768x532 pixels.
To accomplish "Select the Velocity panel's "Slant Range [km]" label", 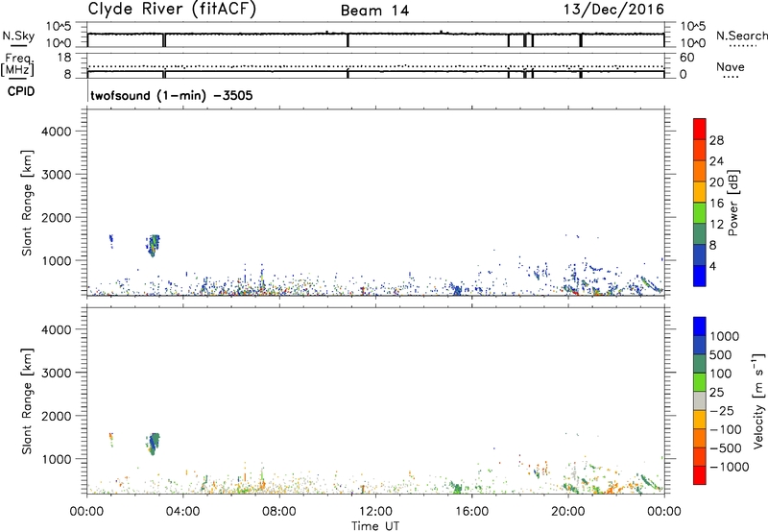I will tap(27, 401).
